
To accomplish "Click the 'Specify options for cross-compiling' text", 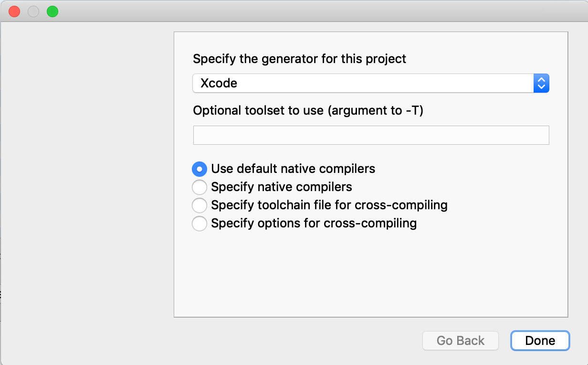I will [x=314, y=224].
